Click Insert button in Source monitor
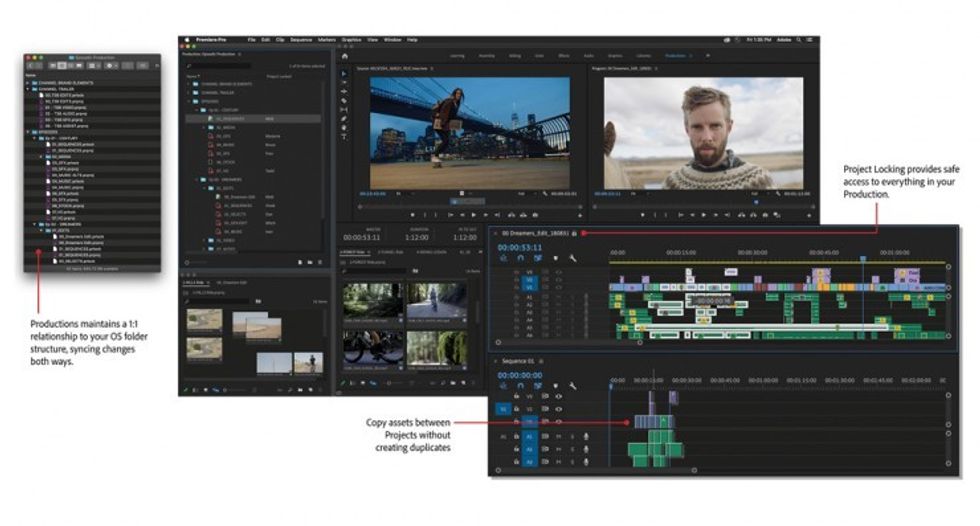This screenshot has width=980, height=526. [511, 215]
